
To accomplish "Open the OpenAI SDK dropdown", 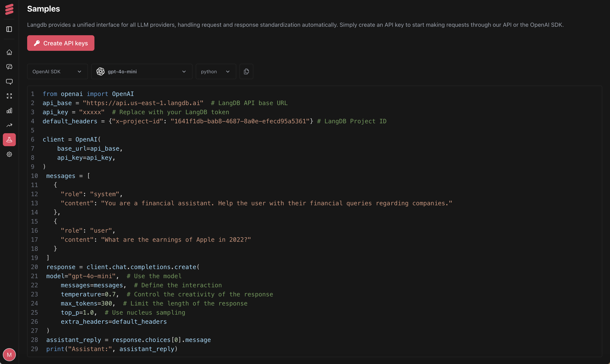I will pyautogui.click(x=57, y=71).
